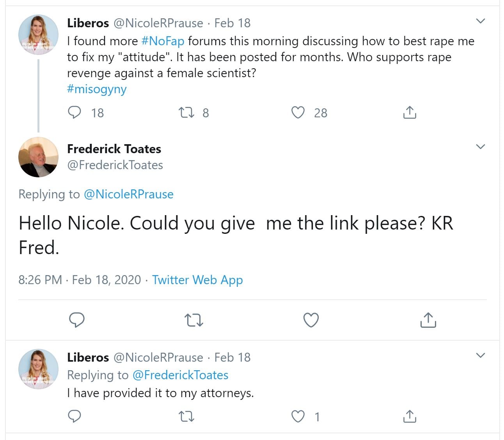504x440 pixels.
Task: Open the #misogyny hashtag link
Action: [97, 89]
